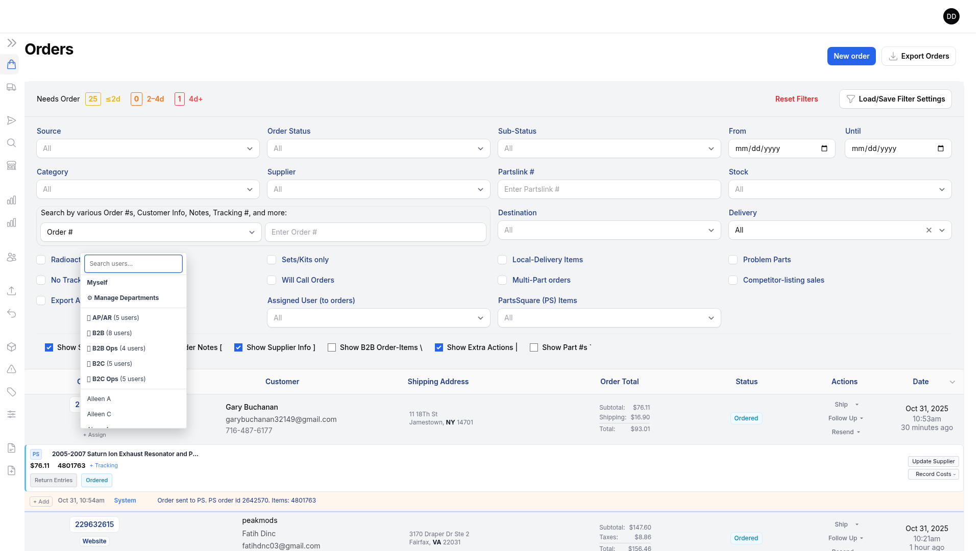The width and height of the screenshot is (980, 551).
Task: Select the AP/AR (5 users) department
Action: point(133,318)
